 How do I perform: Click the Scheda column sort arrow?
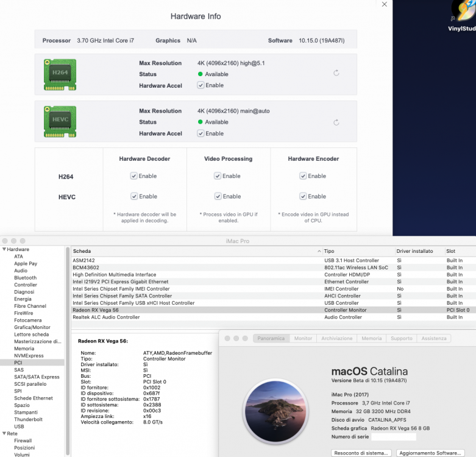[x=319, y=251]
